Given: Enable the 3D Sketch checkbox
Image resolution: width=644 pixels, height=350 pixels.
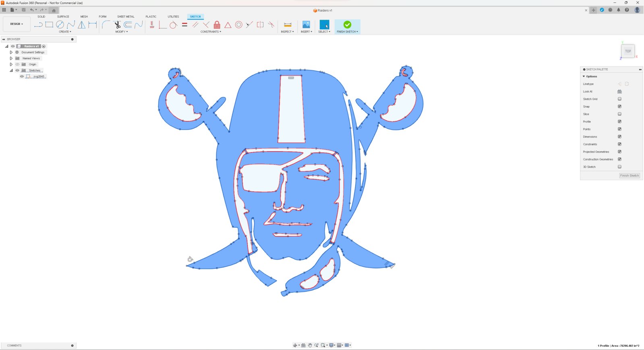Looking at the screenshot, I should 619,167.
